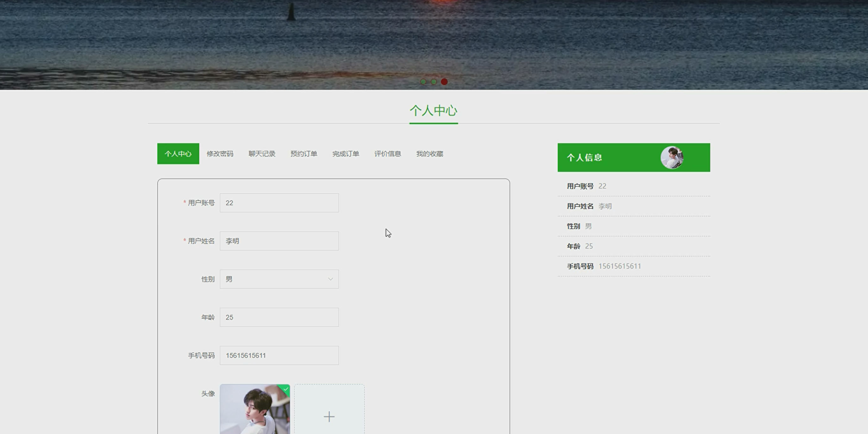
Task: View the 我的收藏 tab
Action: coord(430,154)
